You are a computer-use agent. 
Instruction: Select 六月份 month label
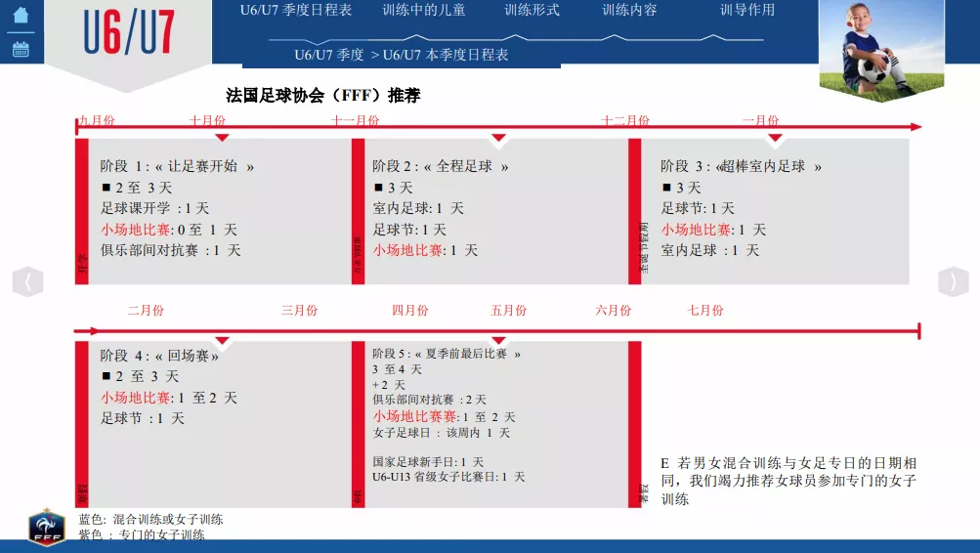(x=614, y=310)
